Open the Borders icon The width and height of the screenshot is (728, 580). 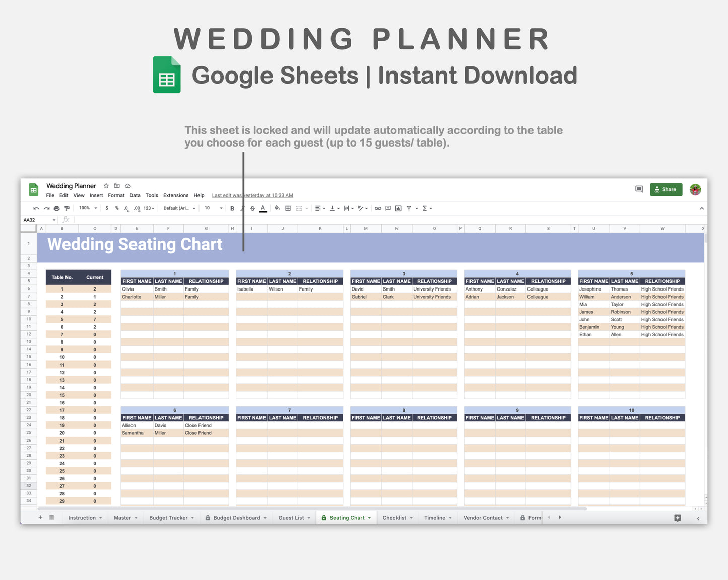click(x=287, y=208)
